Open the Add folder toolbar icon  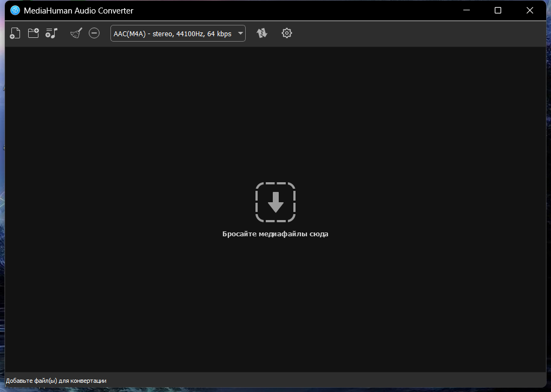(34, 33)
